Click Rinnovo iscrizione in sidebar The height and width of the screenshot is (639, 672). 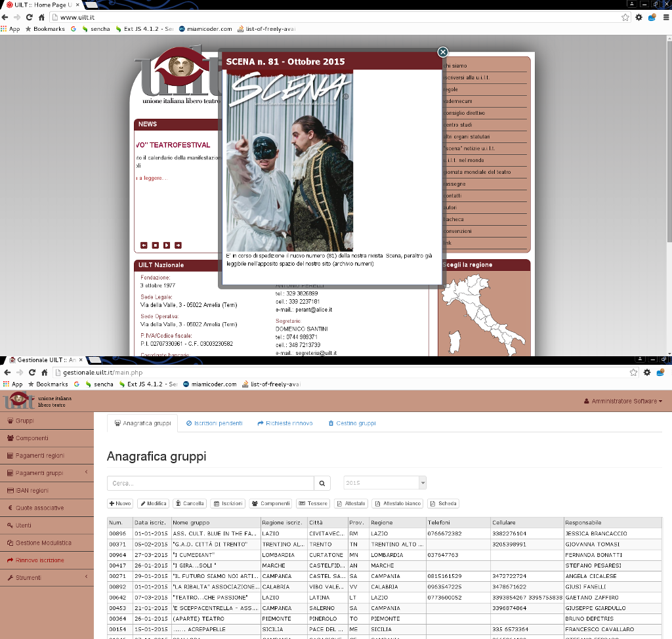click(x=47, y=560)
